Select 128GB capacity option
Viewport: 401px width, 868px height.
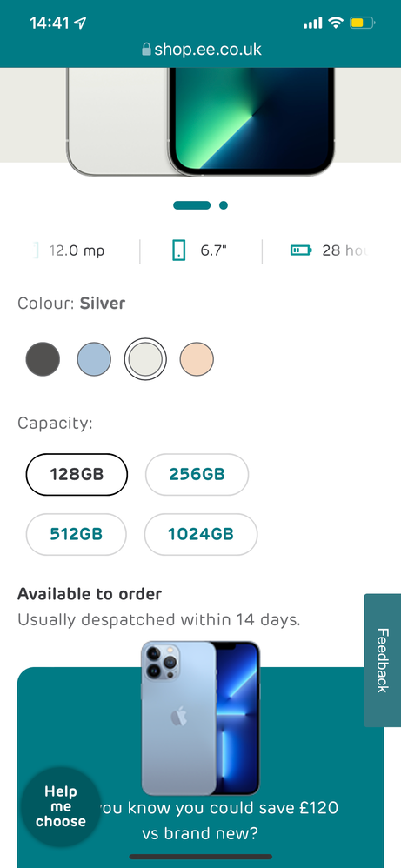pos(77,474)
